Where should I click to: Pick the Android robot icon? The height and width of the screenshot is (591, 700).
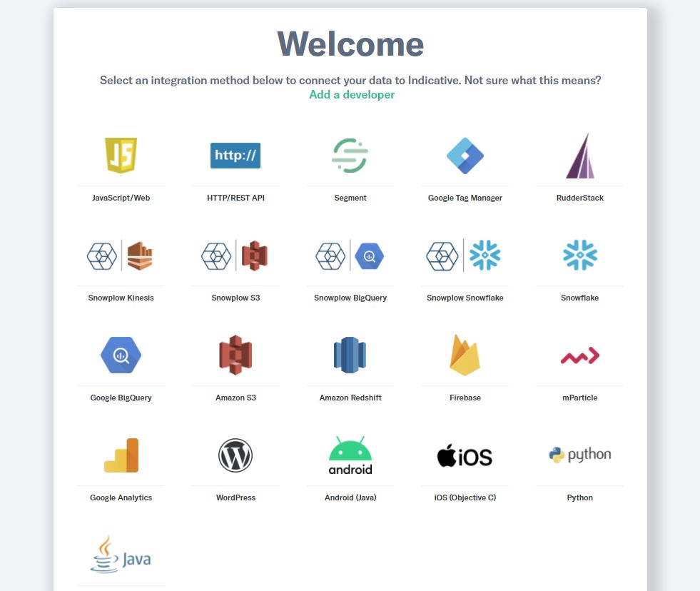click(x=350, y=455)
